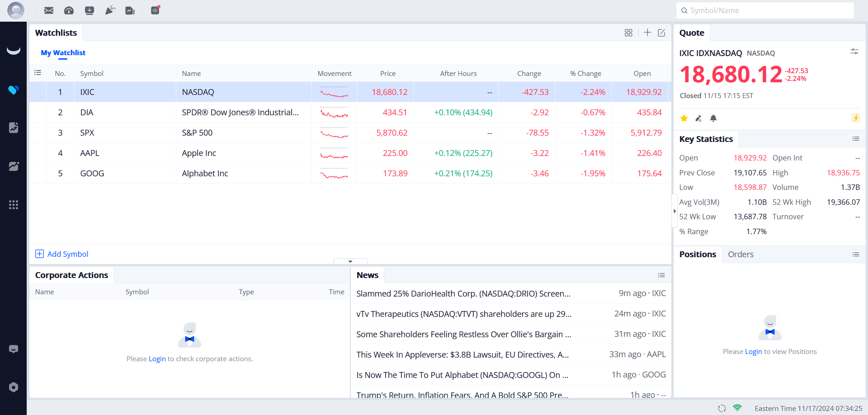Collapse the Quote side panel with arrow handle
The image size is (868, 415).
(675, 211)
